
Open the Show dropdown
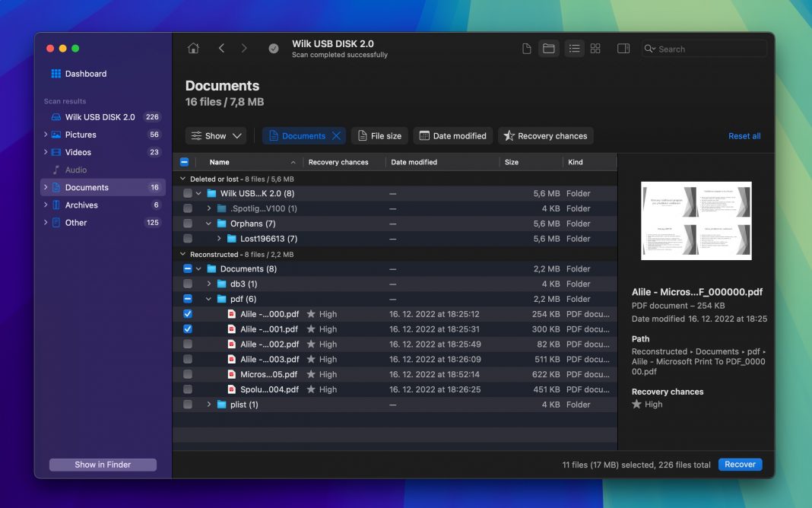[x=215, y=135]
